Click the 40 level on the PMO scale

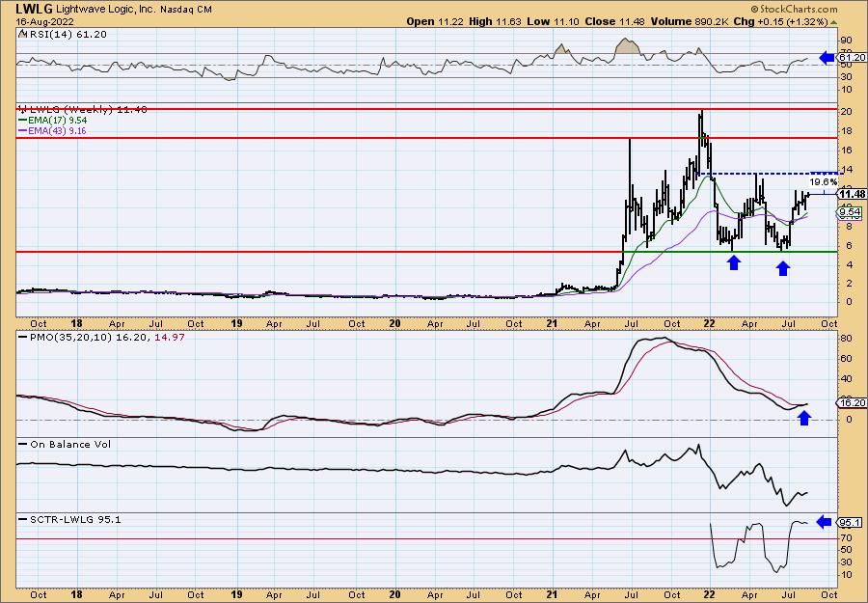pos(847,379)
